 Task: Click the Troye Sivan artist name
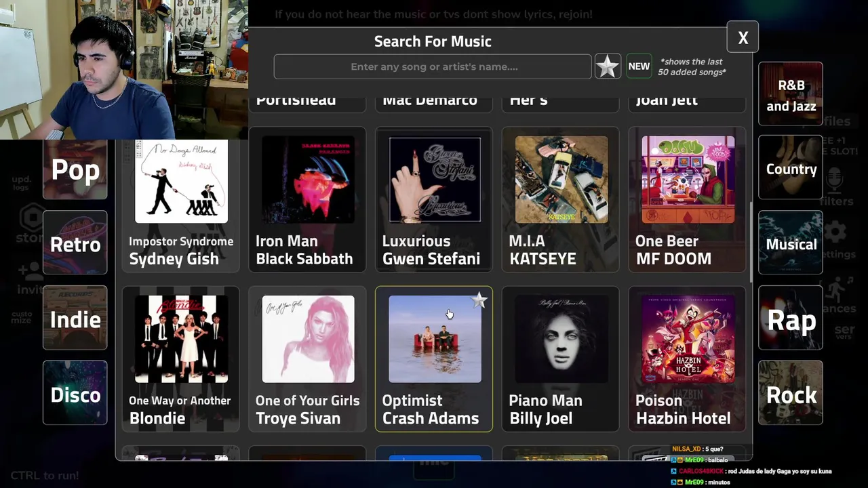click(x=298, y=419)
